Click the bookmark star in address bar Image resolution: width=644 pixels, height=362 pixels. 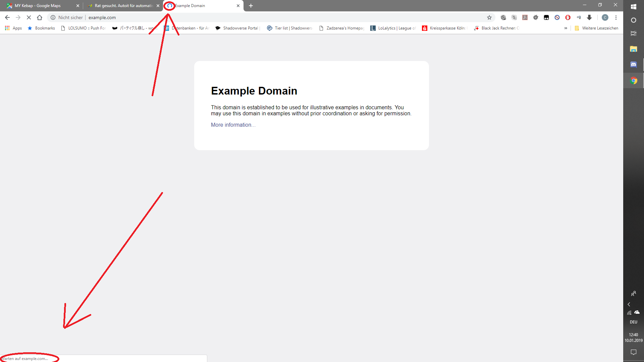pyautogui.click(x=489, y=17)
